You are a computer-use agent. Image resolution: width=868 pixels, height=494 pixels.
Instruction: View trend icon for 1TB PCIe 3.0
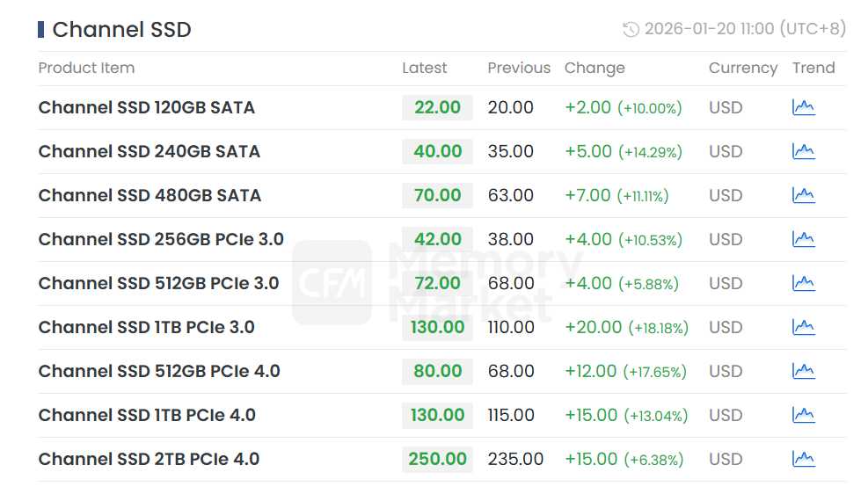(803, 327)
